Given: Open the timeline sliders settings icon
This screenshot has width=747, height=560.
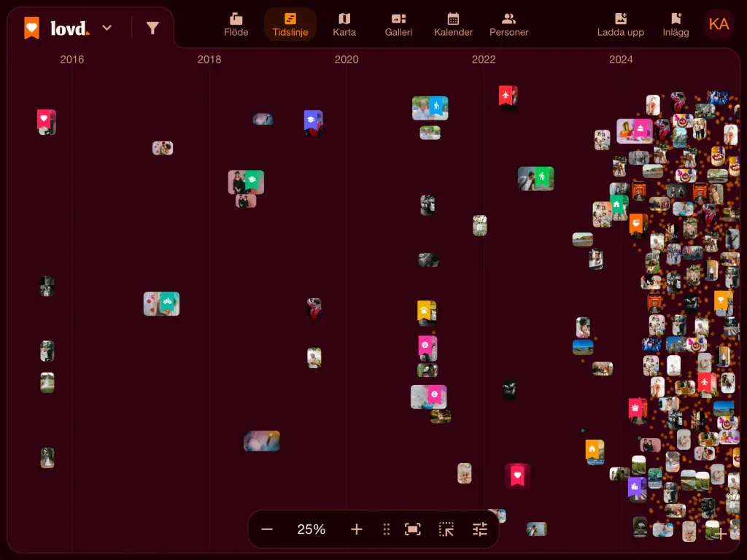Looking at the screenshot, I should 480,529.
